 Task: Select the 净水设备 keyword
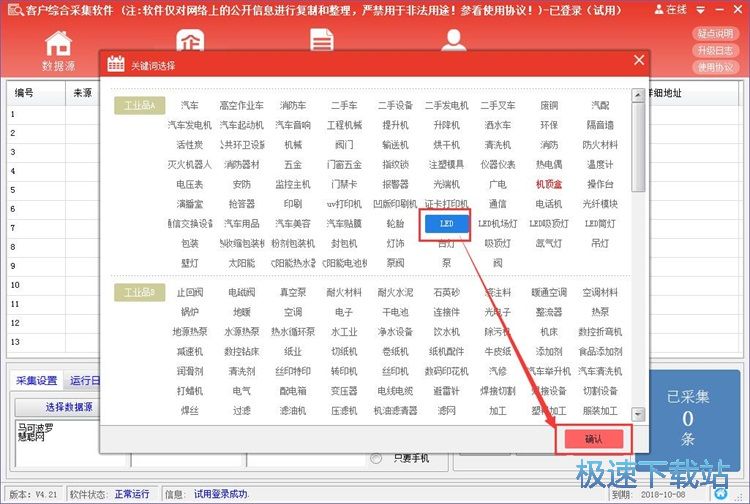coord(395,331)
